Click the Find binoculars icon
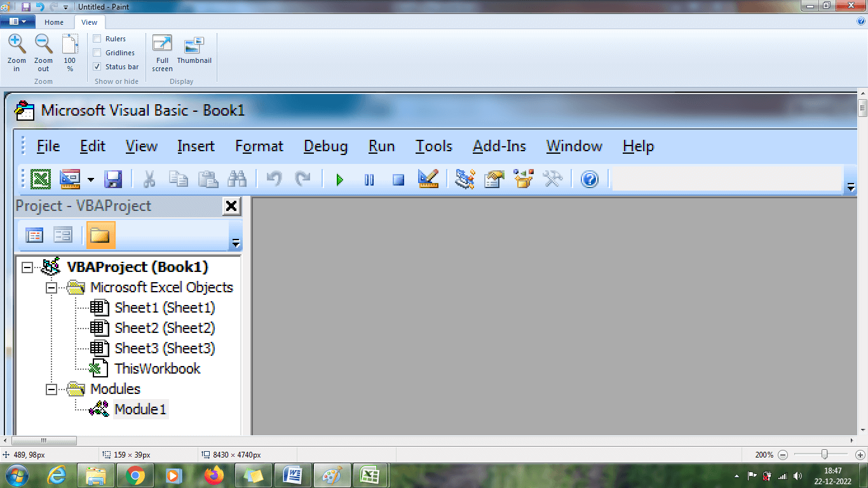The height and width of the screenshot is (488, 868). click(x=237, y=179)
